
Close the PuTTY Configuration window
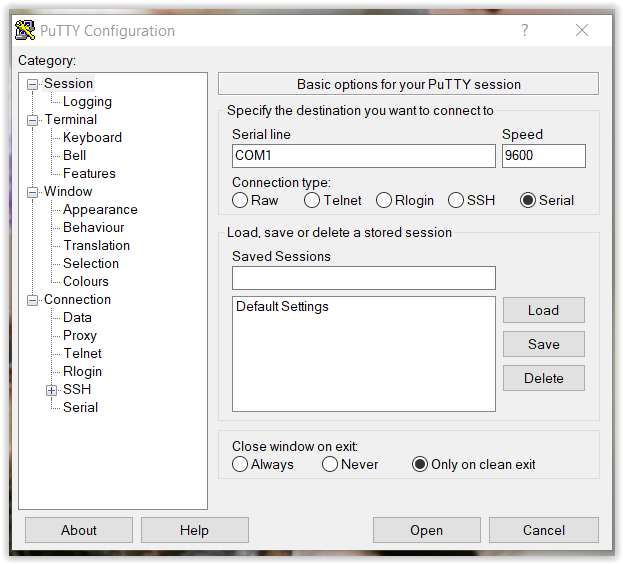tap(582, 30)
